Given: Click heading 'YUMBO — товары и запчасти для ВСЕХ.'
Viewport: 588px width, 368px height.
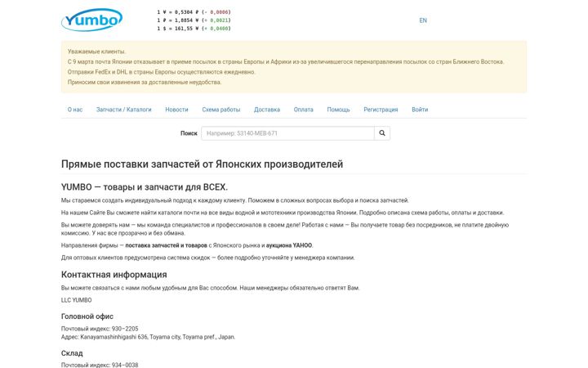Looking at the screenshot, I should [x=145, y=187].
